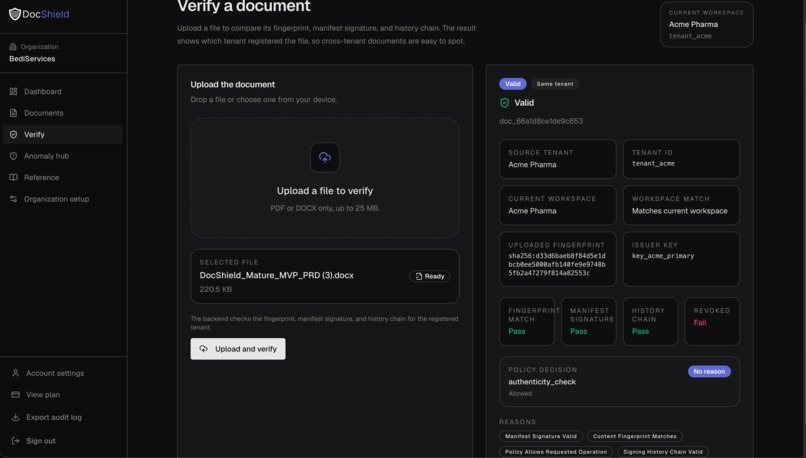Click the Same tenant badge

tap(555, 84)
